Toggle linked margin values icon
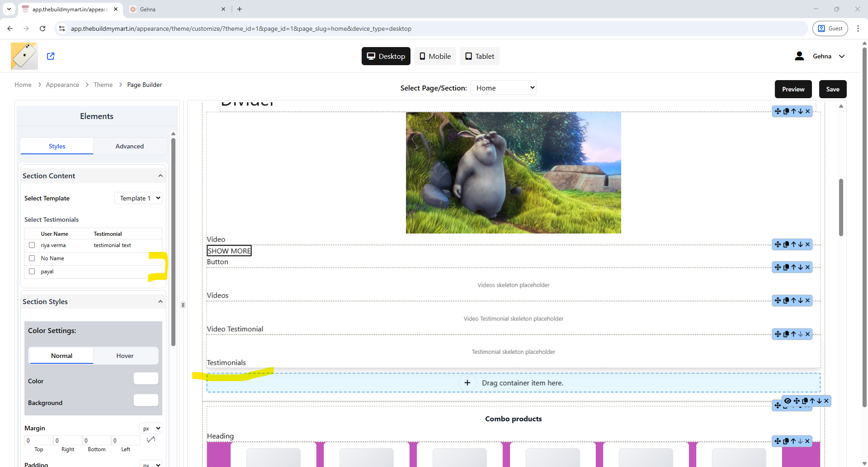 click(x=151, y=439)
